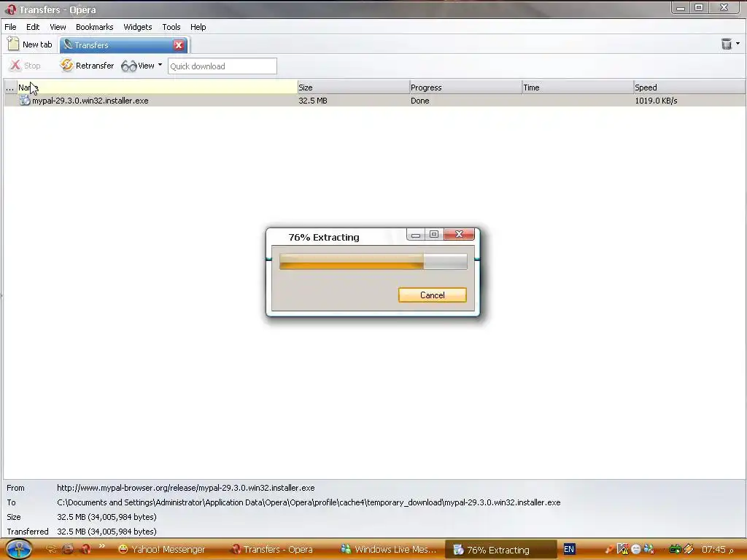Image resolution: width=747 pixels, height=560 pixels.
Task: Expand the trash can dropdown arrow
Action: [x=738, y=44]
